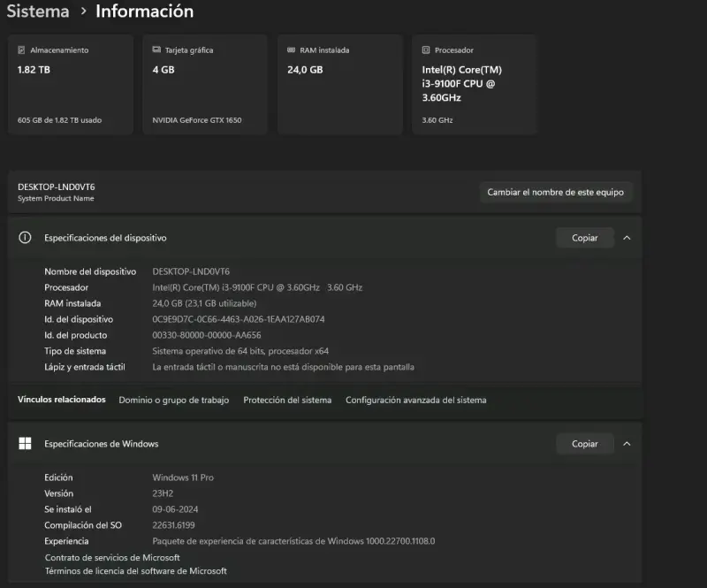Image resolution: width=707 pixels, height=588 pixels.
Task: Click Windows logo icon in specifications header
Action: point(25,444)
